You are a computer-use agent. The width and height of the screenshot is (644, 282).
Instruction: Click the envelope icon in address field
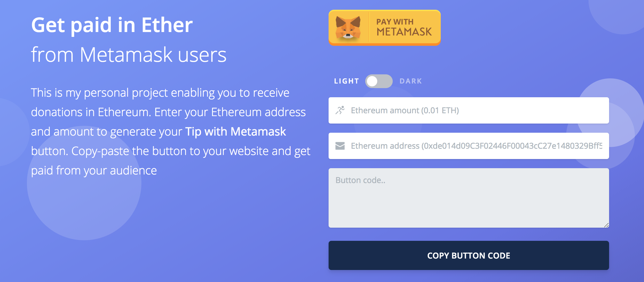[340, 146]
